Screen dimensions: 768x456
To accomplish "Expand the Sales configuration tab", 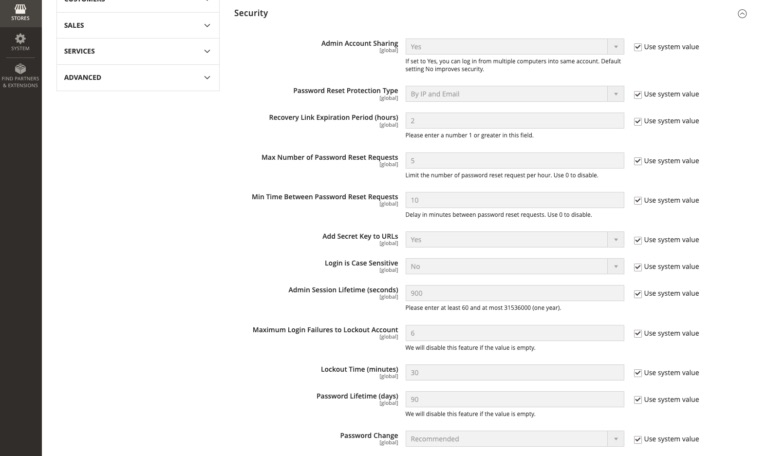I will 137,25.
